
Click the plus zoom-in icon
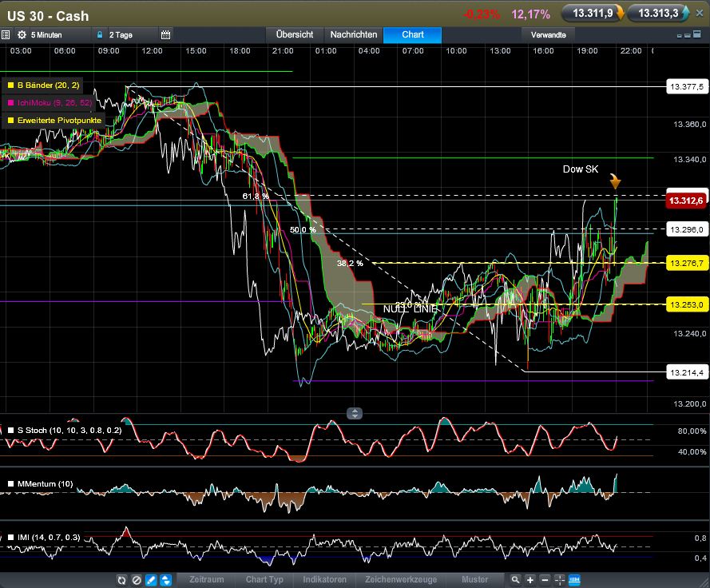(x=530, y=580)
